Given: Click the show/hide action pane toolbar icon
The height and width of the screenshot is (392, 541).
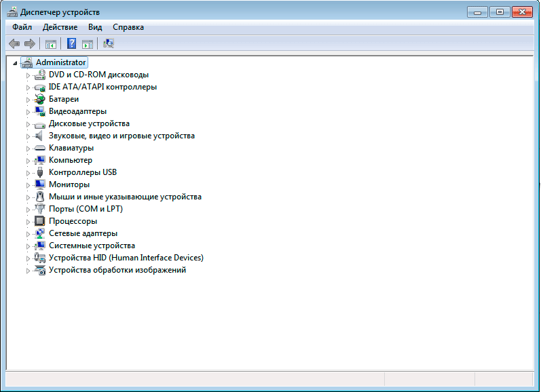Looking at the screenshot, I should (x=88, y=44).
